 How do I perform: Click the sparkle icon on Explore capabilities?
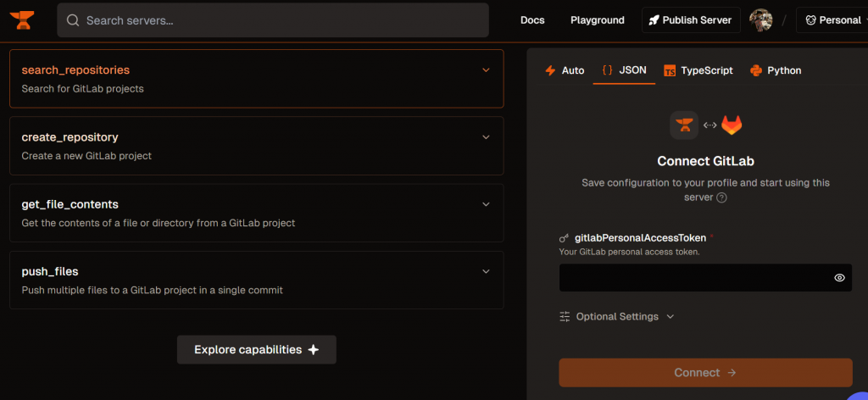pos(314,350)
